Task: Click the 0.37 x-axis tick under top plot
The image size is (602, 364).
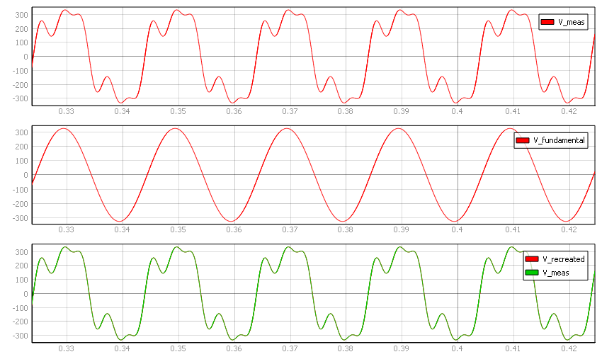Action: click(290, 111)
